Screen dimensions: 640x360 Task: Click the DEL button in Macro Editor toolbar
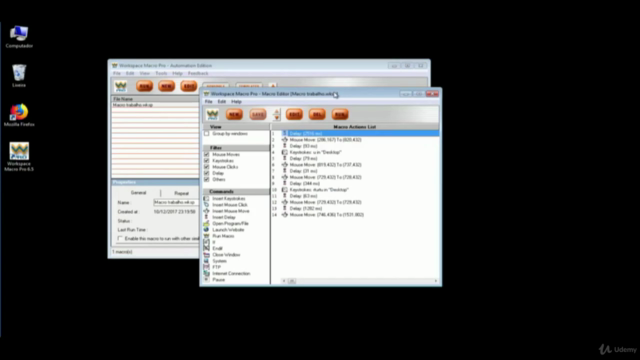[317, 115]
